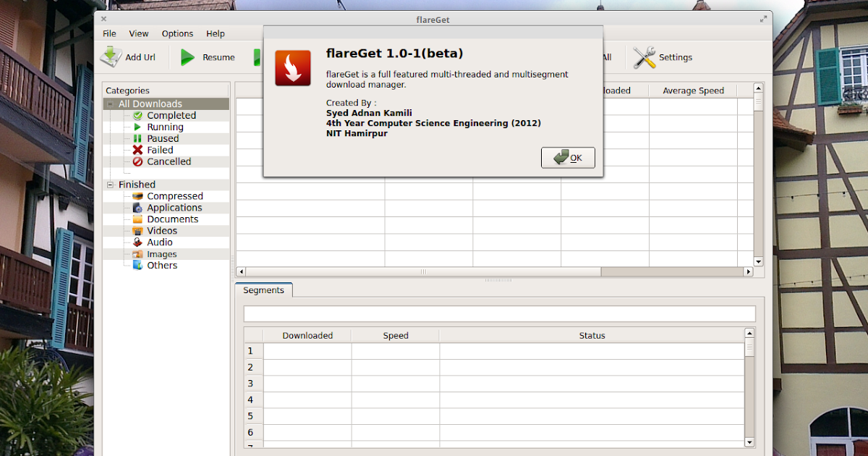Select segment row 5 header

click(x=253, y=416)
